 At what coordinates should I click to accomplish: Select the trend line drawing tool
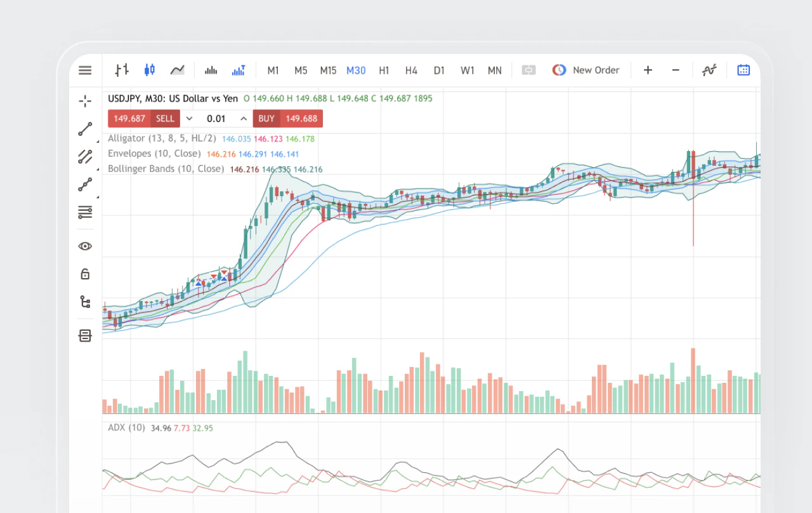click(85, 130)
